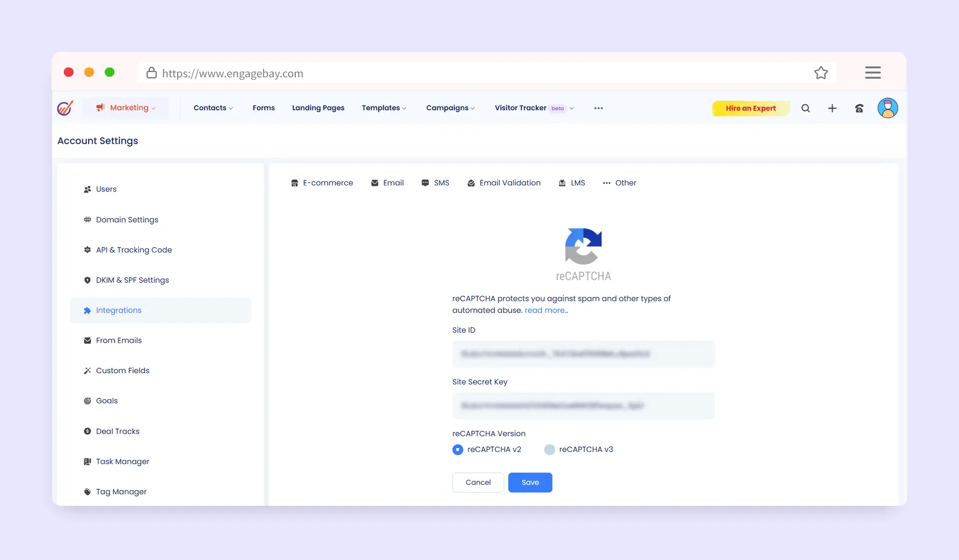Open the user profile avatar
959x560 pixels.
[x=887, y=108]
